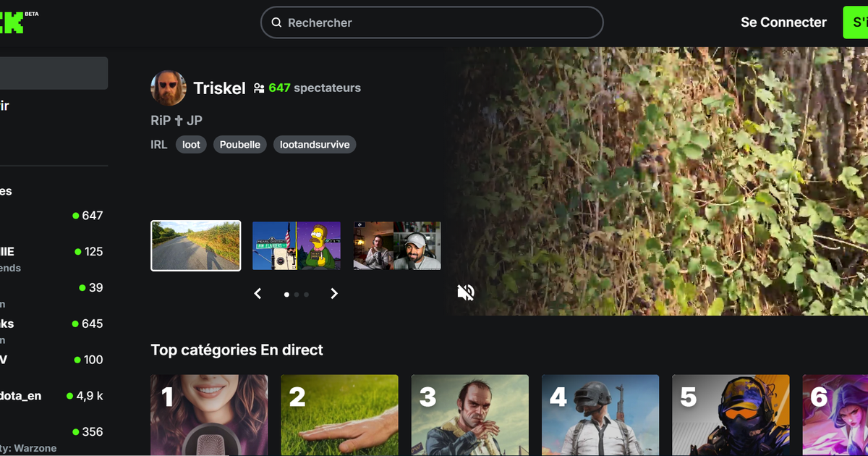Open the two-man podcast stream thumbnail

(x=397, y=246)
